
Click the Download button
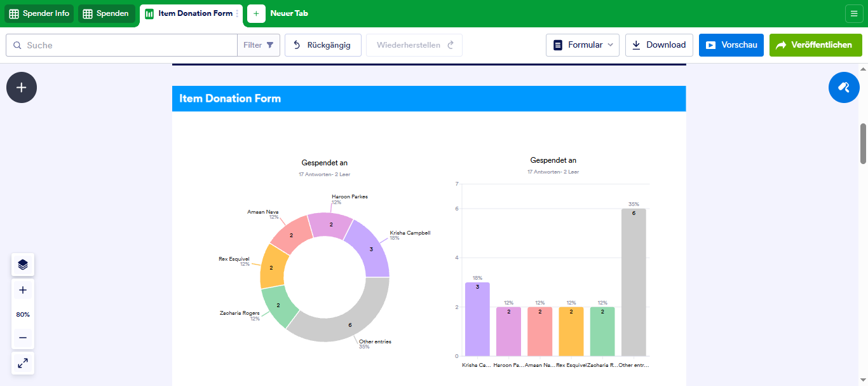[x=660, y=45]
